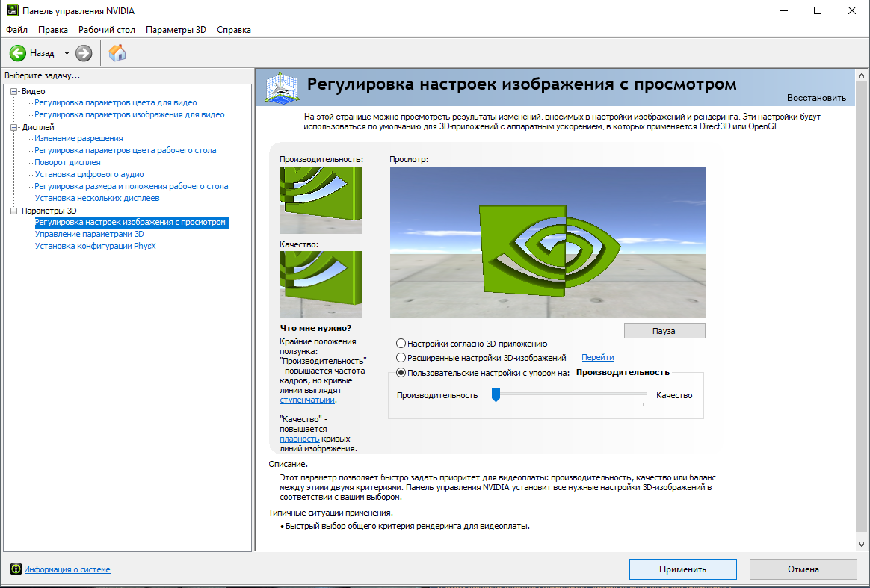Select Настройки согласно 3D-приложению radio button
Image resolution: width=870 pixels, height=588 pixels.
point(401,344)
